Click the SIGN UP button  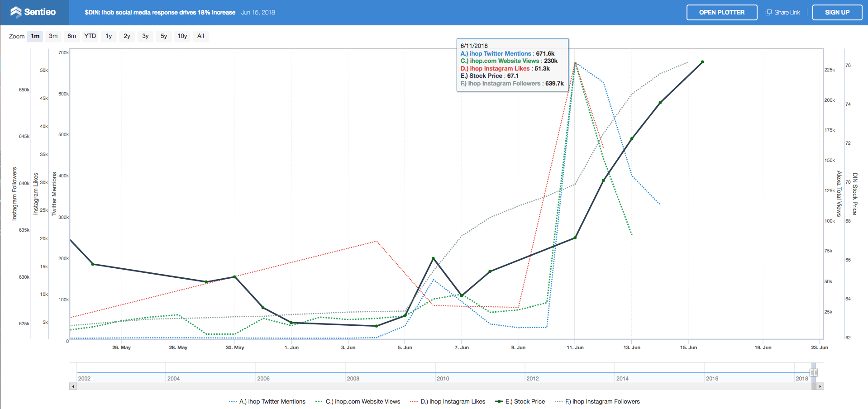point(837,12)
